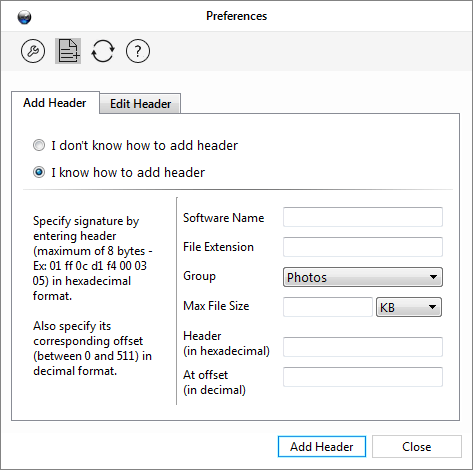Click the At offset decimal input field
This screenshot has height=470, width=473.
[363, 377]
